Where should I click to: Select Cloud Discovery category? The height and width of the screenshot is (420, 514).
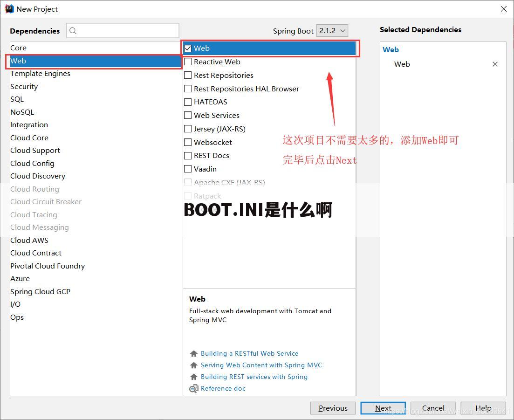pos(96,176)
